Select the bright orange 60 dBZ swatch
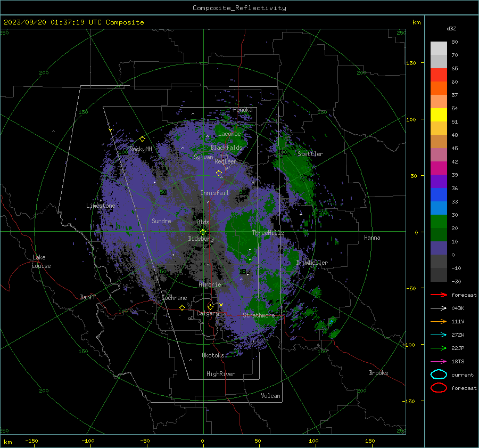This screenshot has width=479, height=448. point(439,88)
